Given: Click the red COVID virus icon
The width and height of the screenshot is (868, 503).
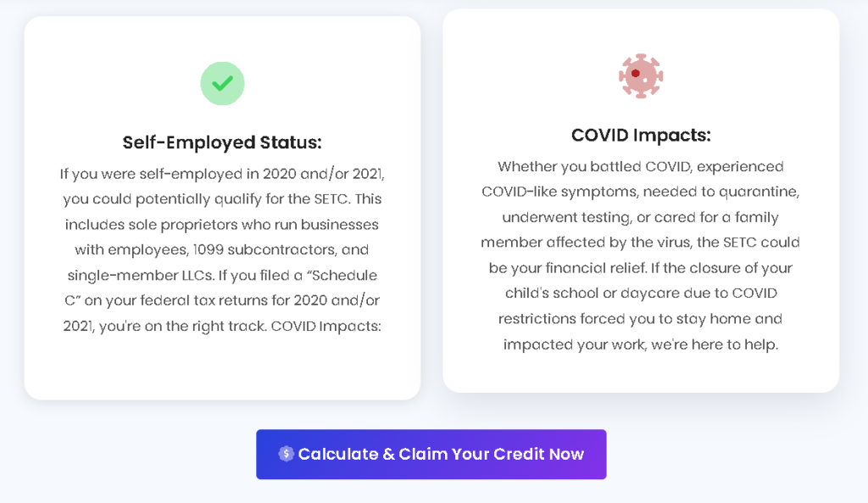Looking at the screenshot, I should click(x=641, y=75).
